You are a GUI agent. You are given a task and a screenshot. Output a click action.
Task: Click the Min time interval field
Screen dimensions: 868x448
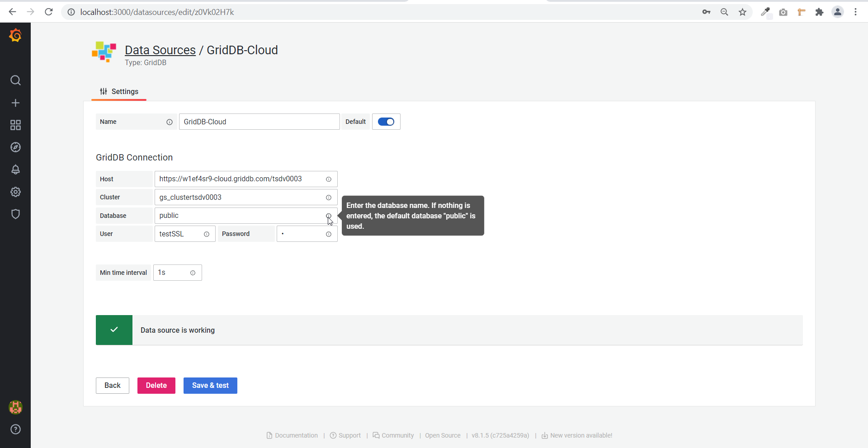click(172, 273)
